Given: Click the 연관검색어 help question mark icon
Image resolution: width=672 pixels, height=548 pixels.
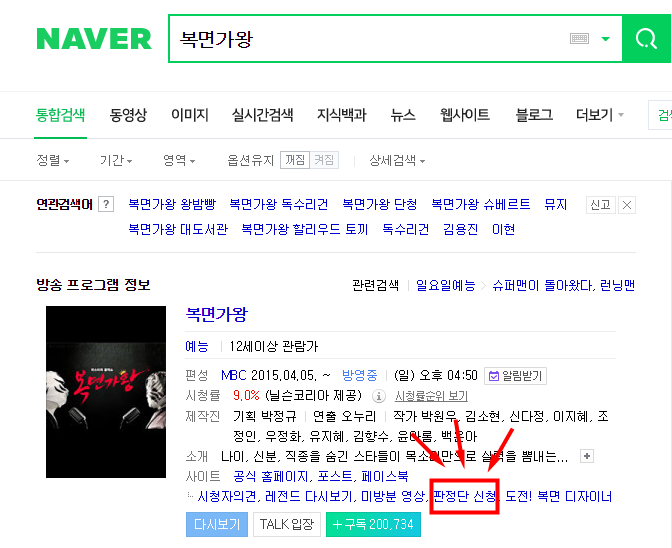Looking at the screenshot, I should coord(106,204).
